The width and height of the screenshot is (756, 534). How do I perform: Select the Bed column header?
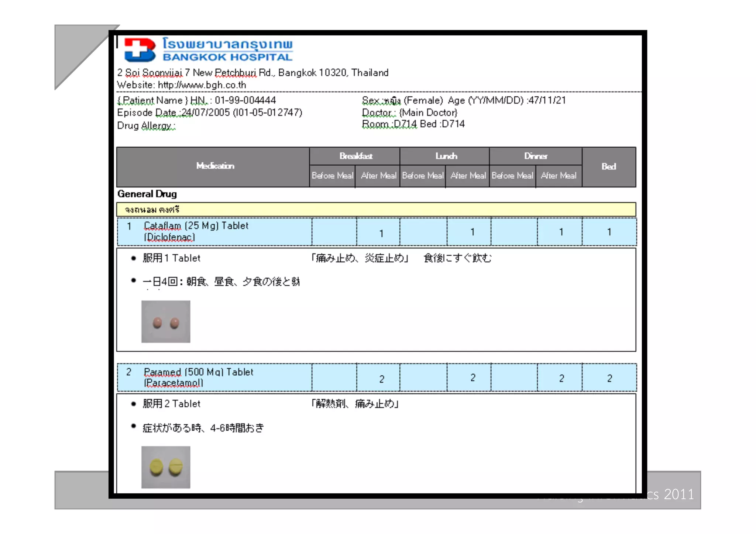pyautogui.click(x=609, y=166)
